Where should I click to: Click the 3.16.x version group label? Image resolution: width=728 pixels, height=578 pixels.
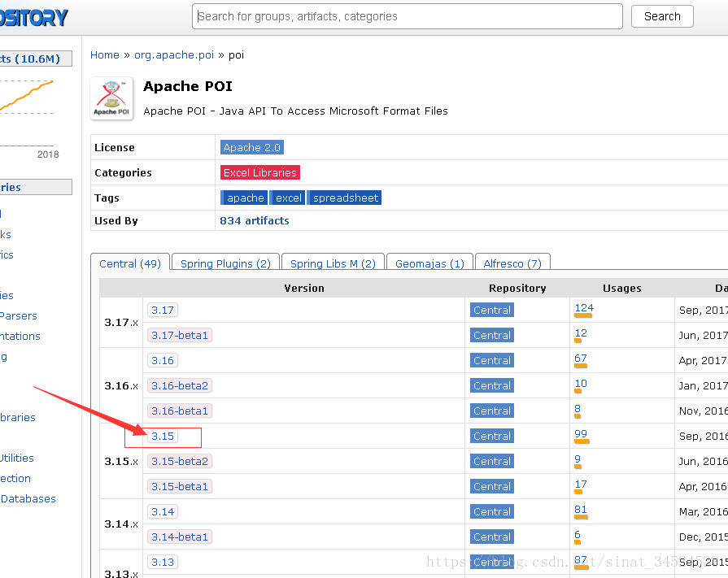click(x=121, y=385)
